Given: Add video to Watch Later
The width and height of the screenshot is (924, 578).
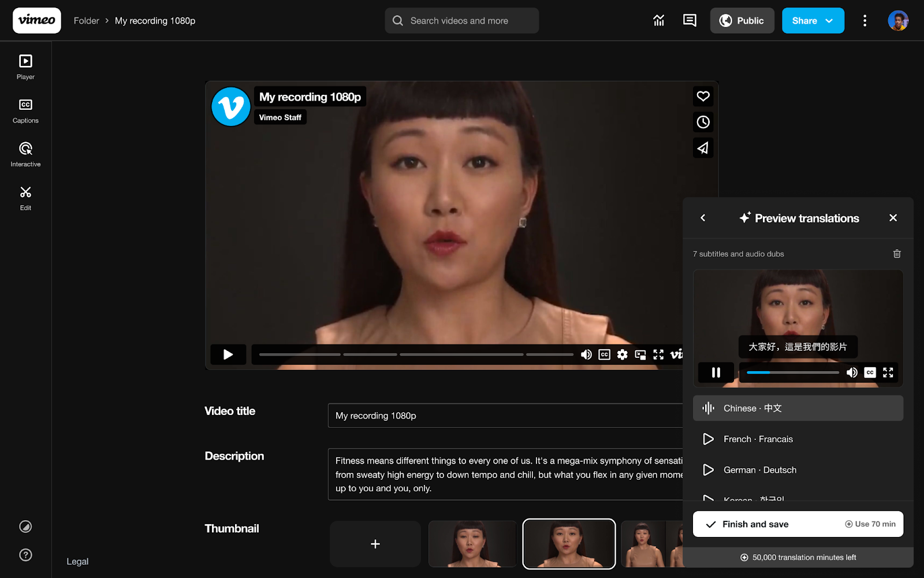Looking at the screenshot, I should click(x=703, y=122).
